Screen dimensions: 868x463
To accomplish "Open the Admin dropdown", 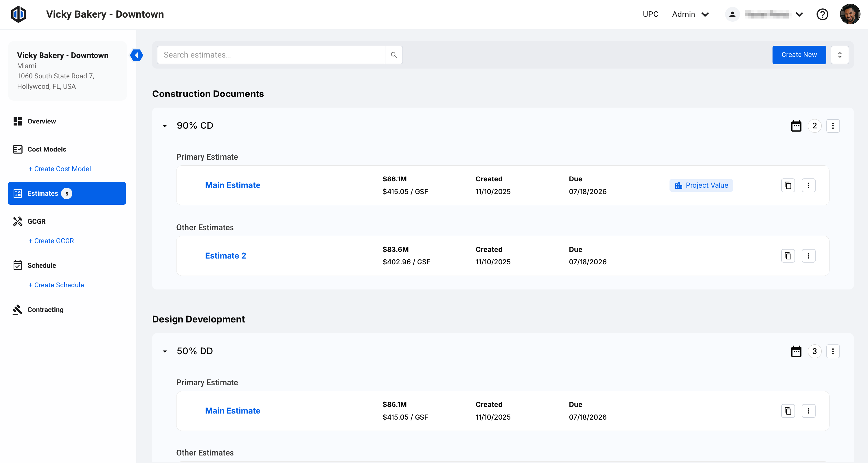I will 690,14.
